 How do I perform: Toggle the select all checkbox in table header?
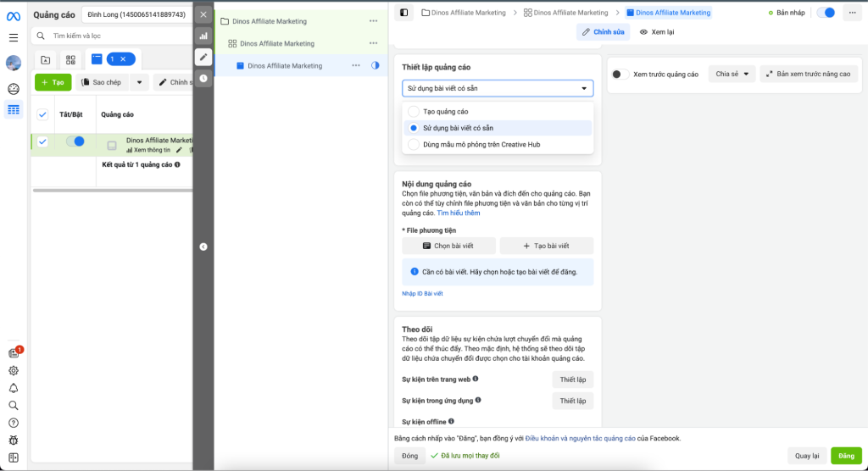point(42,114)
